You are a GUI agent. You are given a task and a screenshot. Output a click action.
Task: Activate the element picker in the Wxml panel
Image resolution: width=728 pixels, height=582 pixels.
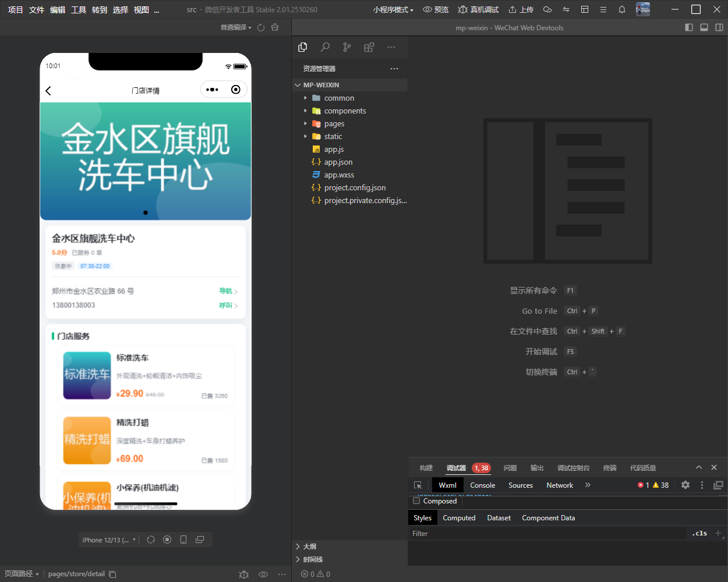tap(418, 485)
